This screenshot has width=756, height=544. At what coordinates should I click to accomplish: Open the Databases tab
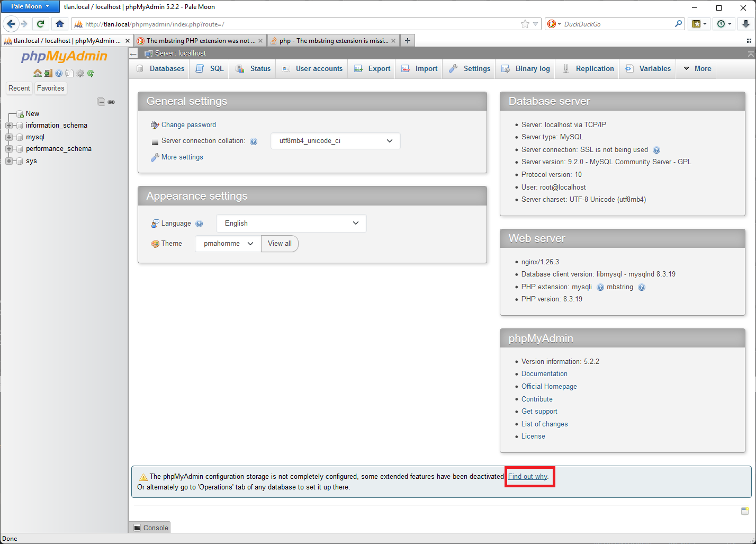(x=160, y=69)
